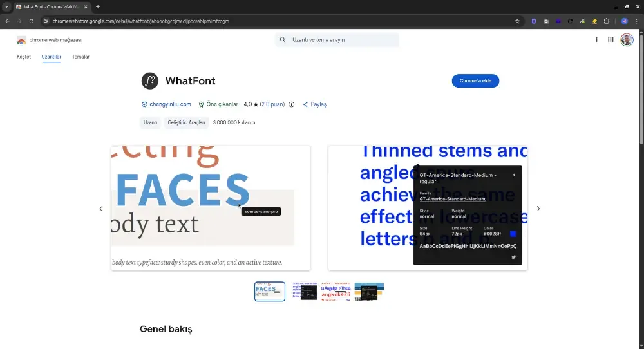The width and height of the screenshot is (644, 349).
Task: Bookmark this page with star icon
Action: 517,21
